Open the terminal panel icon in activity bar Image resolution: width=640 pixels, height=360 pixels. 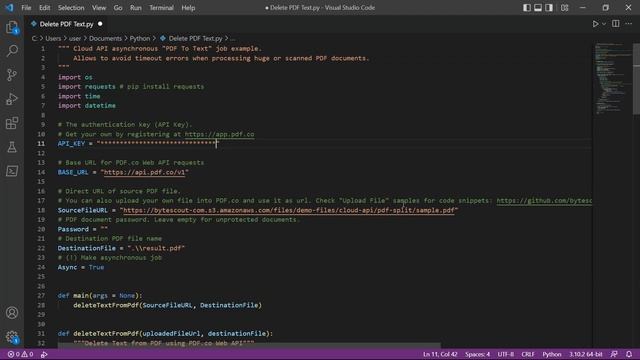point(12,171)
